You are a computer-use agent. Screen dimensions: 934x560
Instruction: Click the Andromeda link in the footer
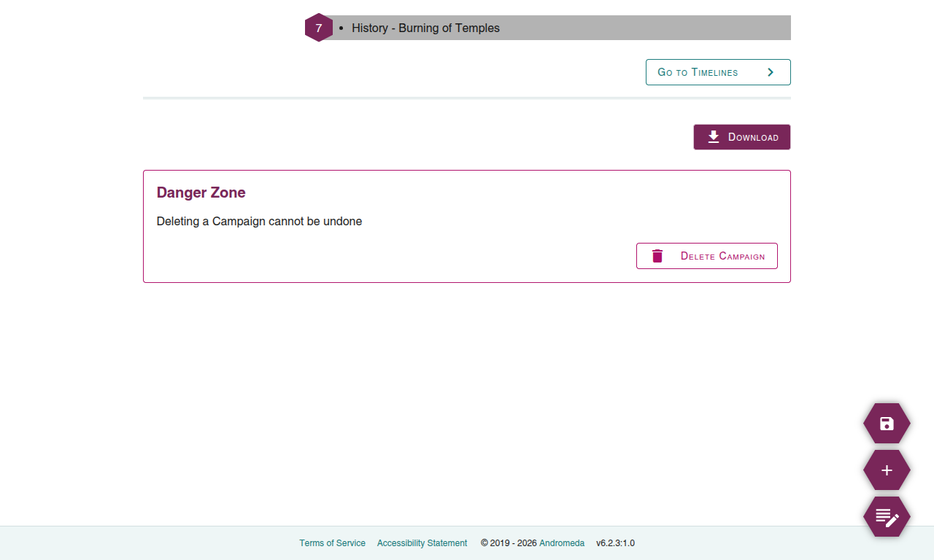point(562,542)
